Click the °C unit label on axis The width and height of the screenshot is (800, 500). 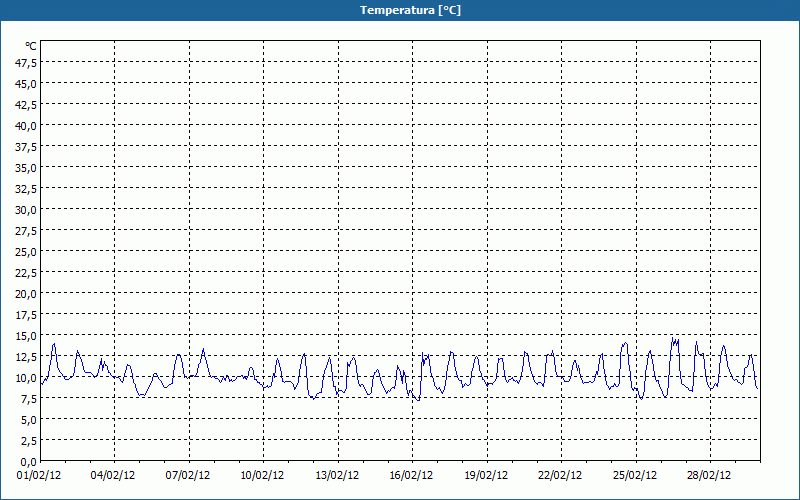[x=31, y=46]
